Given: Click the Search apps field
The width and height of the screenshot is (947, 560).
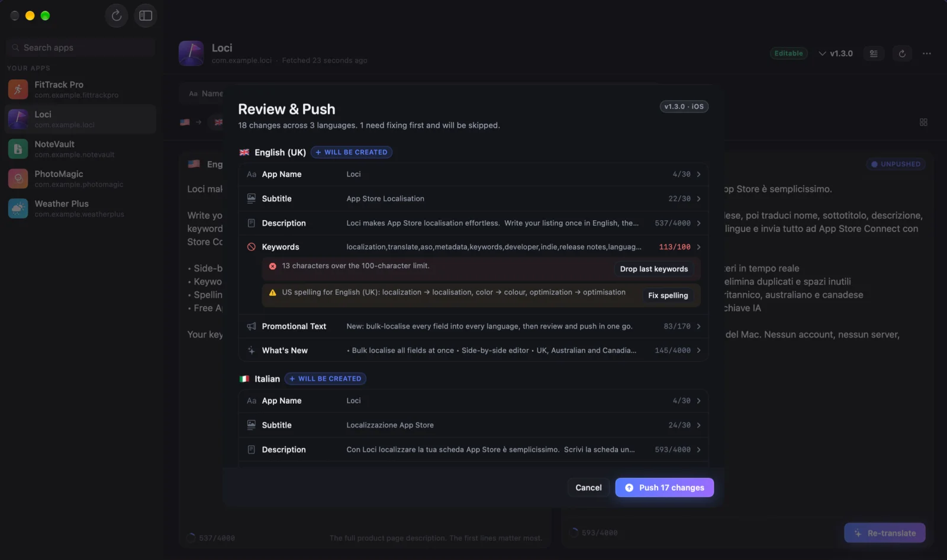Looking at the screenshot, I should [80, 47].
